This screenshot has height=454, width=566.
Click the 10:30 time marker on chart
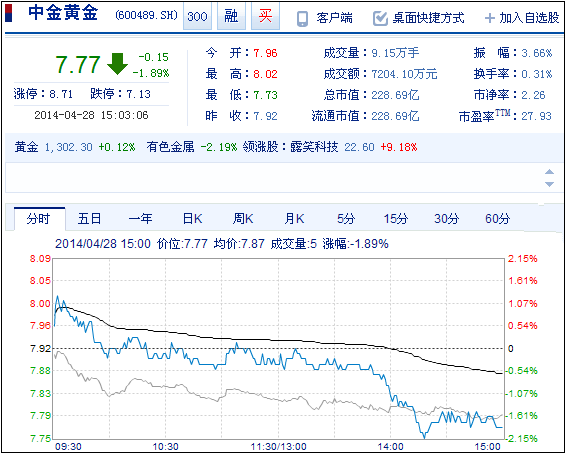[x=166, y=447]
